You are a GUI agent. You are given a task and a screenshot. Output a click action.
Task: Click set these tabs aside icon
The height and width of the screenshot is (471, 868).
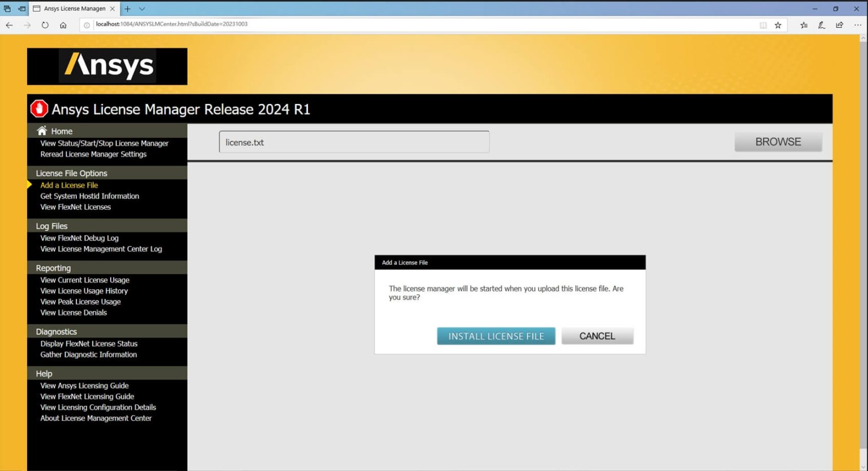pos(21,8)
